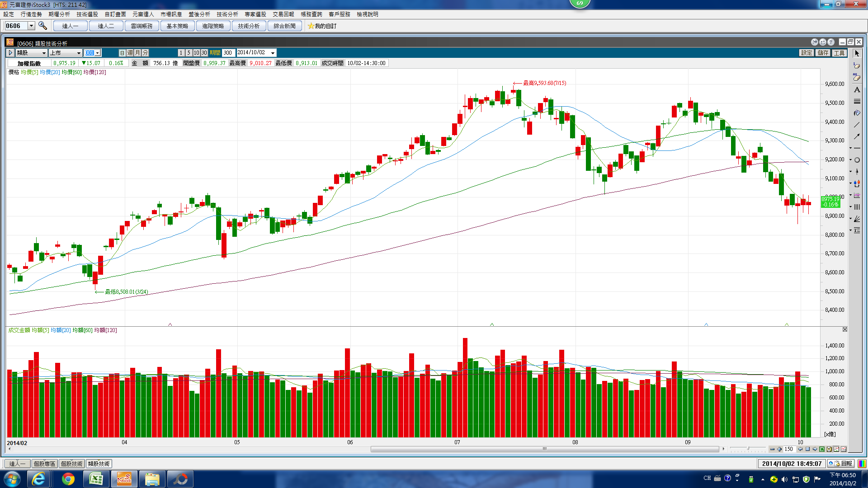Viewport: 868px width, 488px height.
Task: Click the volume speaker icon in system tray
Action: (784, 479)
